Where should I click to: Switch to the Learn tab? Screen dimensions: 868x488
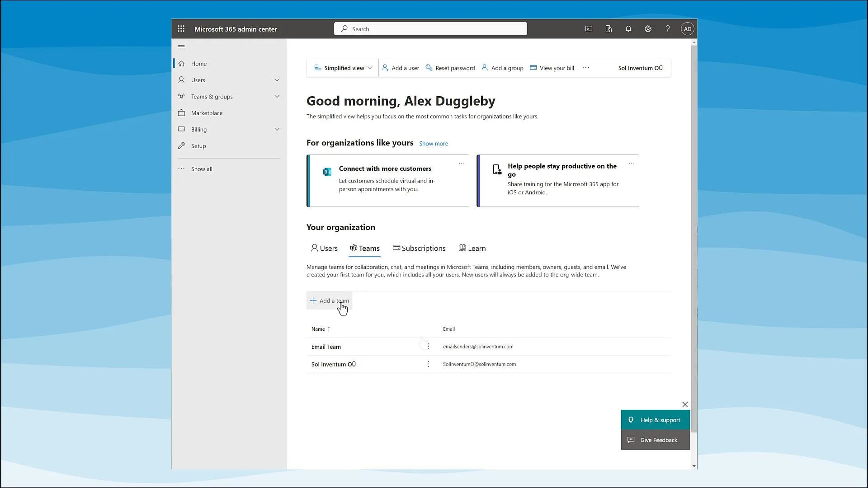pyautogui.click(x=472, y=248)
